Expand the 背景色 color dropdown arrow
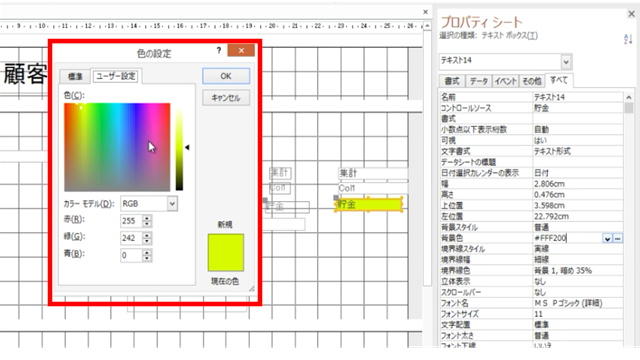 tap(607, 238)
